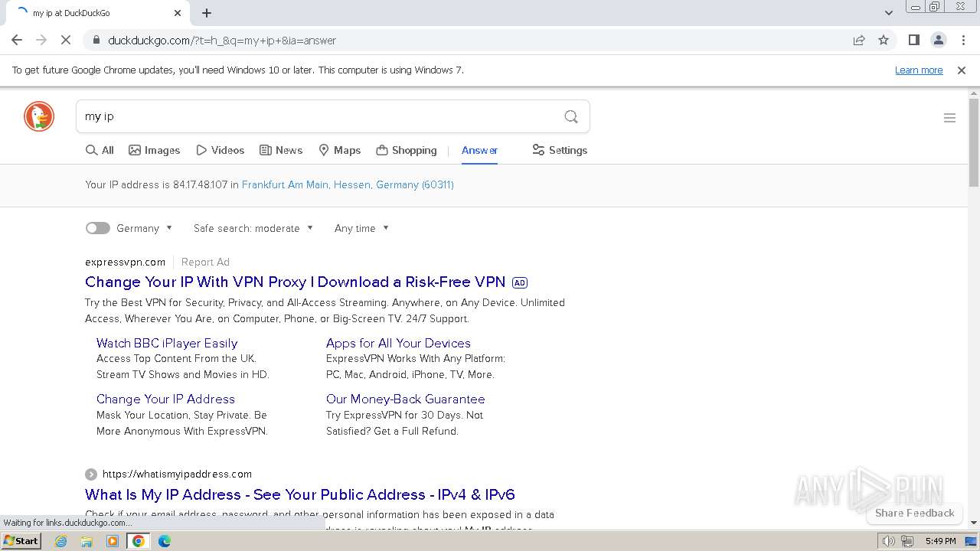Open Microsoft Edge from taskbar
The image size is (980, 551).
point(165,541)
